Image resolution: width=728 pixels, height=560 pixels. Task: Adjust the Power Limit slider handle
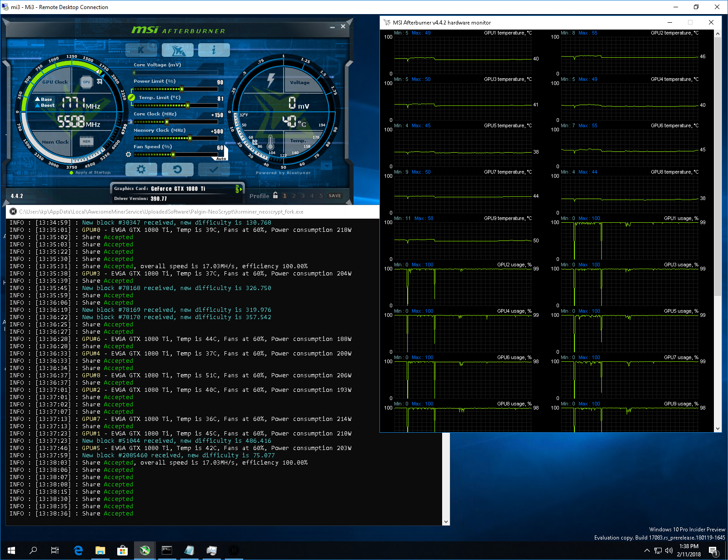pos(182,89)
